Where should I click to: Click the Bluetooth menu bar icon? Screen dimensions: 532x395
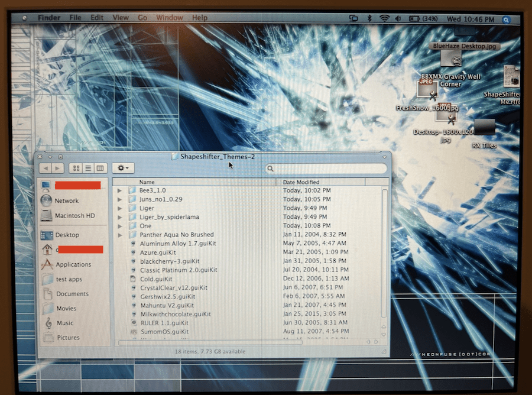pyautogui.click(x=369, y=18)
